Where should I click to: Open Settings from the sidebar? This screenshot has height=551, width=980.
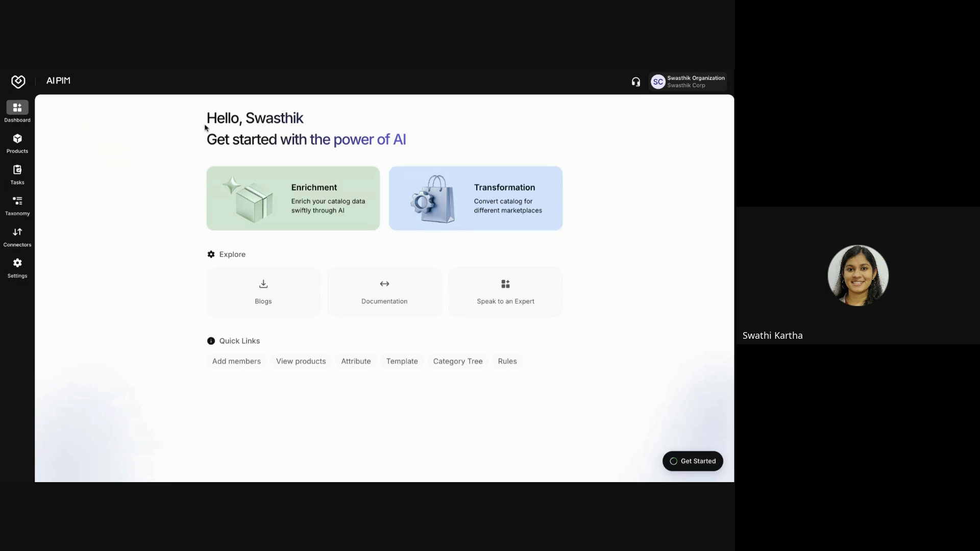17,267
